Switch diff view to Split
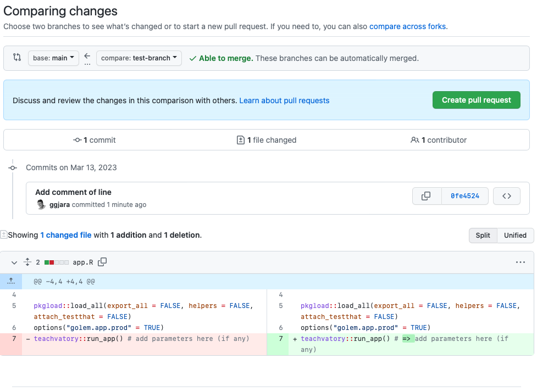The height and width of the screenshot is (392, 537). point(483,235)
